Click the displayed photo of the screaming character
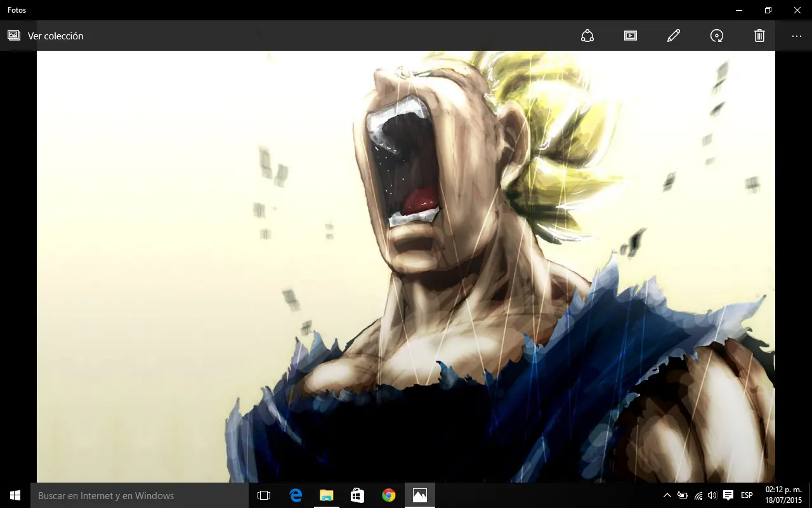Screen dimensions: 812x508 (406, 267)
